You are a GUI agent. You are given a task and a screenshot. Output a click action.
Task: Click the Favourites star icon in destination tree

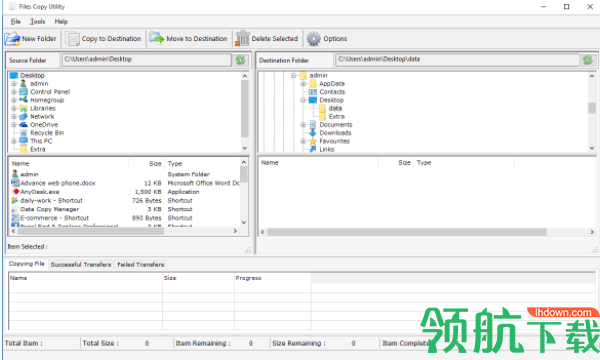313,141
